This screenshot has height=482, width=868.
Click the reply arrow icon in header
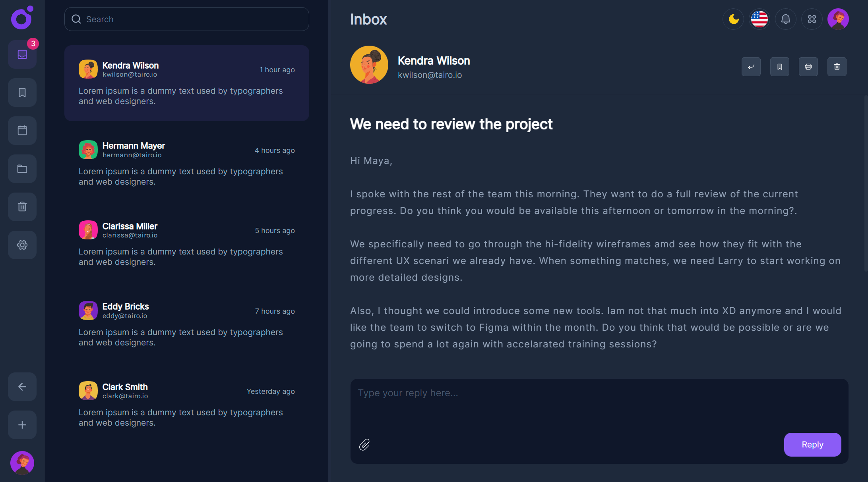[x=751, y=67]
